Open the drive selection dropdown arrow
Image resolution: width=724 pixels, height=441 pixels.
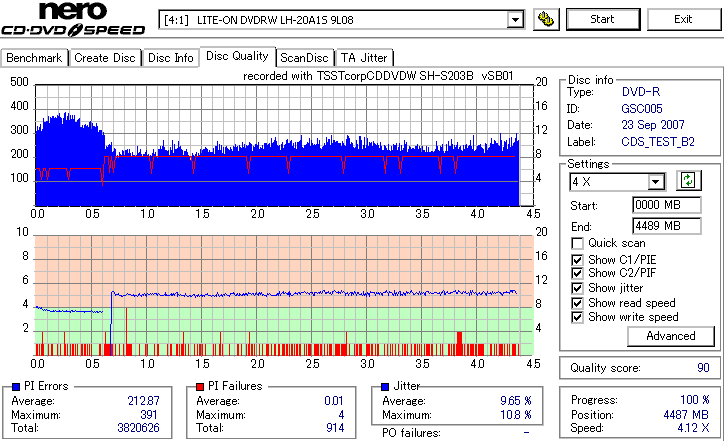tap(515, 20)
